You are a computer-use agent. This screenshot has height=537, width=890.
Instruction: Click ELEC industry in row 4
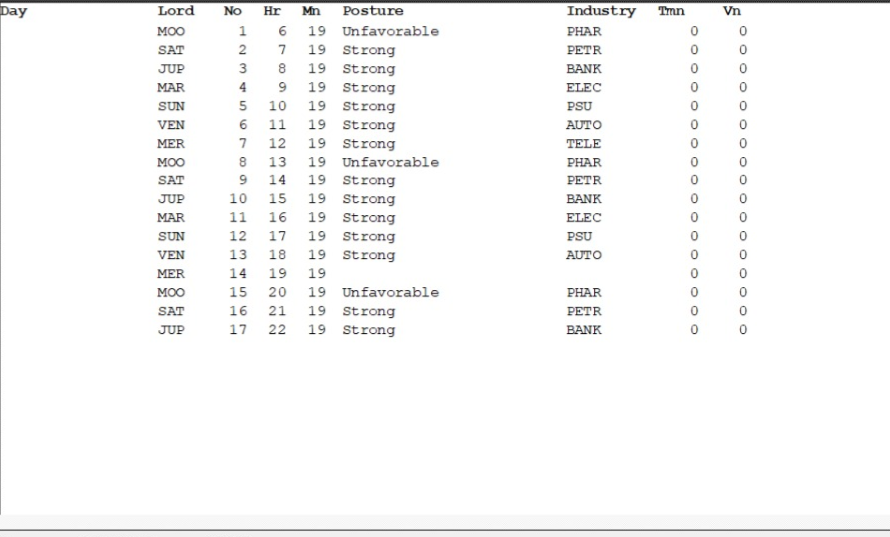coord(583,87)
